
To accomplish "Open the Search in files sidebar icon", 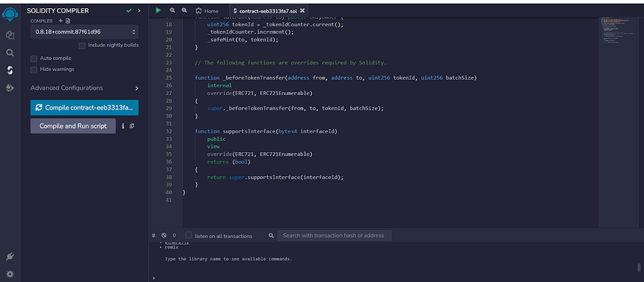I will click(10, 53).
